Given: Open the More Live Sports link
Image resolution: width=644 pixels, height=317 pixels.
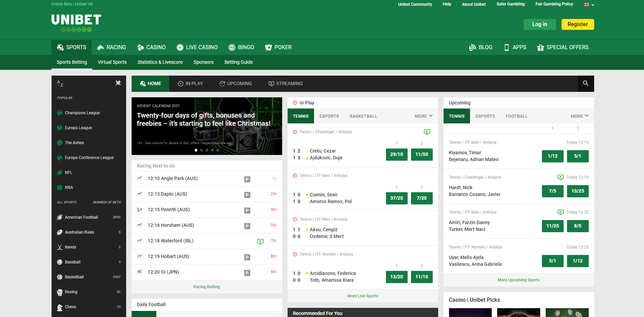Looking at the screenshot, I should (x=363, y=296).
